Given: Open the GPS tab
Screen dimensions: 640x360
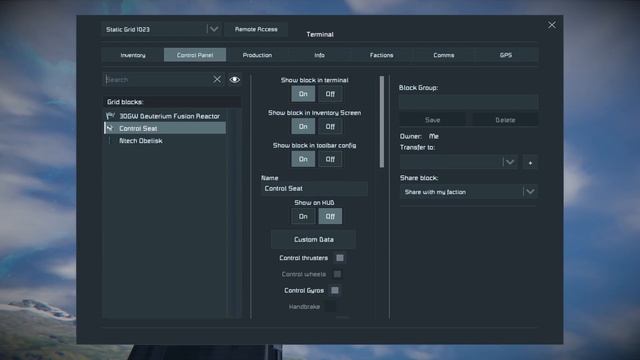Looking at the screenshot, I should click(x=506, y=55).
